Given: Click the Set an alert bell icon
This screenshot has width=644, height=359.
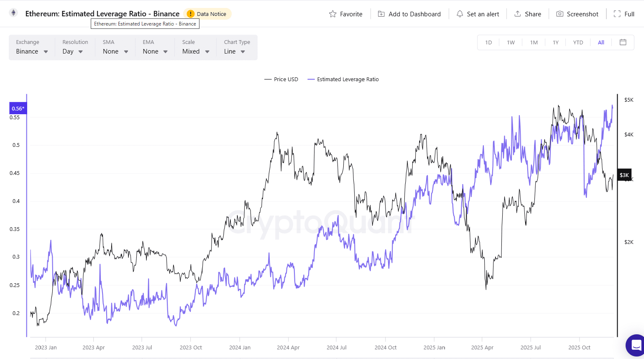Looking at the screenshot, I should click(459, 14).
